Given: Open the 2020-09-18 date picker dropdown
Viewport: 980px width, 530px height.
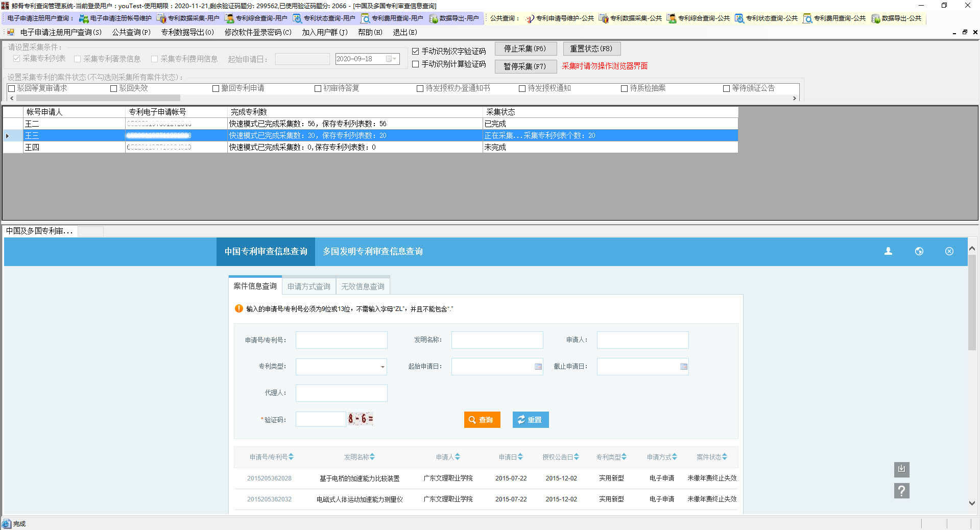Looking at the screenshot, I should (391, 59).
